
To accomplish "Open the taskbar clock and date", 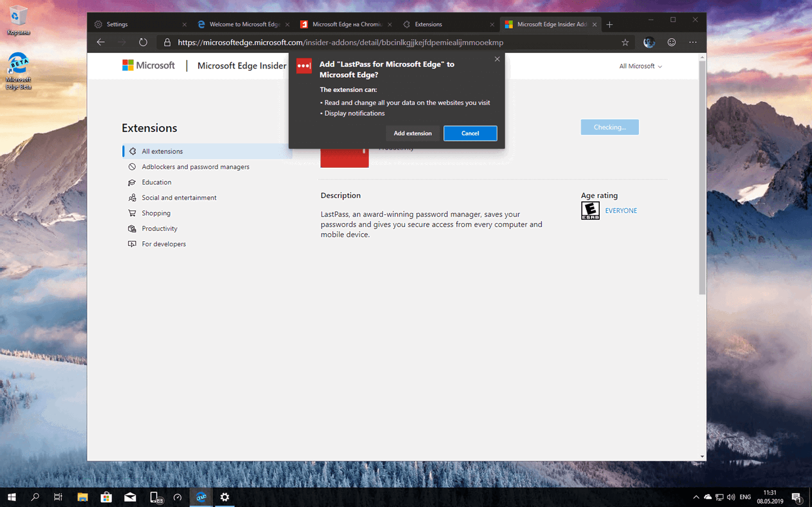I will 770,497.
